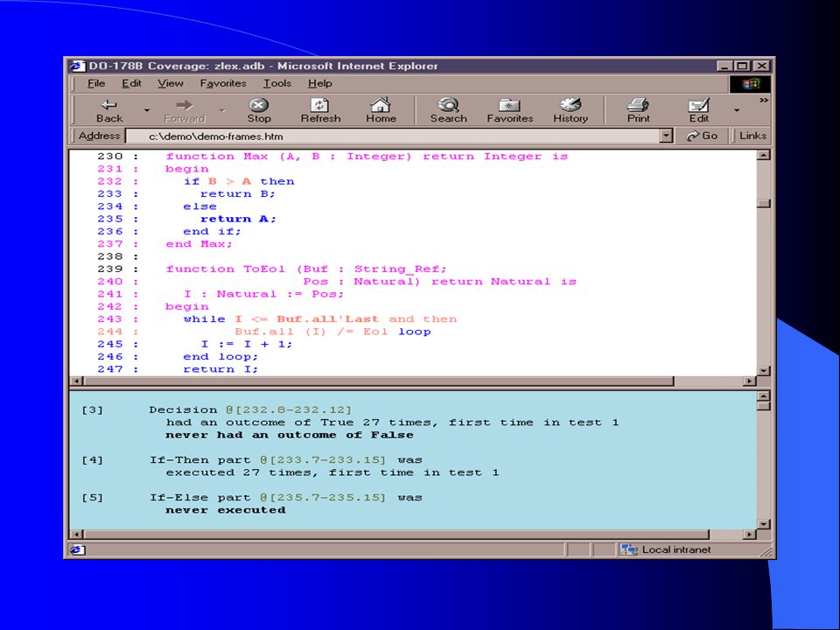Click the source pane vertical scroll thumb
Image resolution: width=840 pixels, height=630 pixels.
coord(763,204)
